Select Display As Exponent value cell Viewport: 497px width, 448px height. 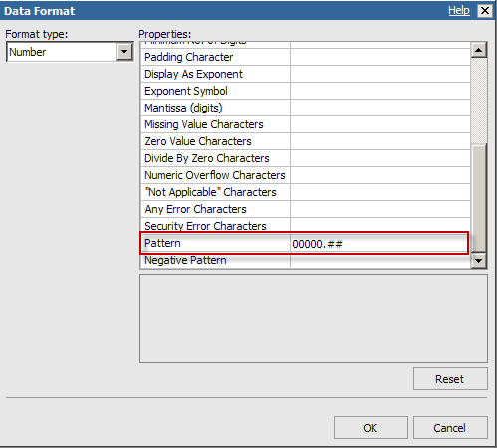tap(380, 74)
